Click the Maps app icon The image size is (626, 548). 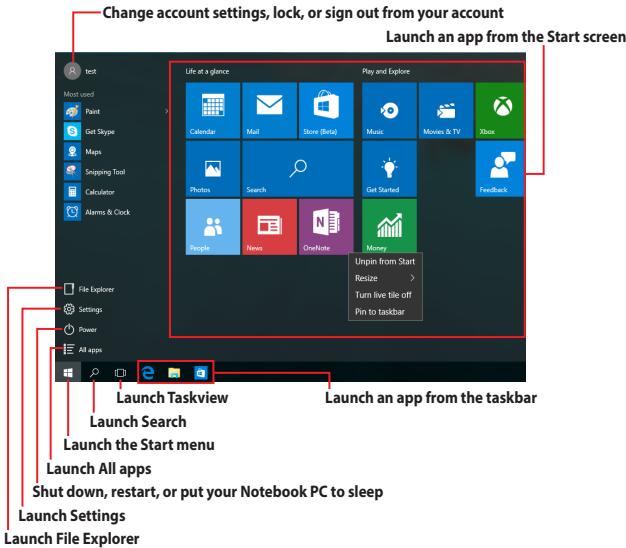click(x=72, y=152)
